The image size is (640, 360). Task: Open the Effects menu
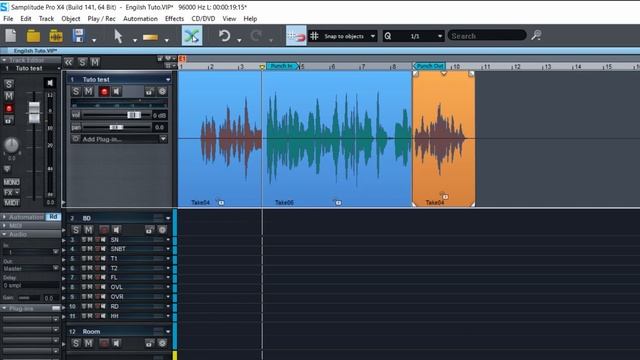174,19
